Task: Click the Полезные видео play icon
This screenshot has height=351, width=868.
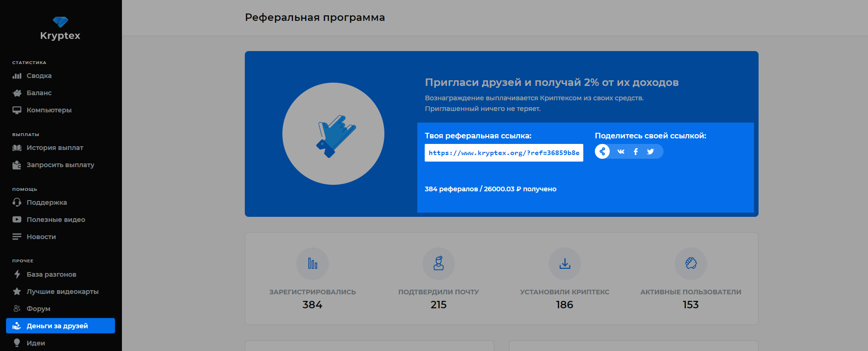Action: [x=17, y=220]
